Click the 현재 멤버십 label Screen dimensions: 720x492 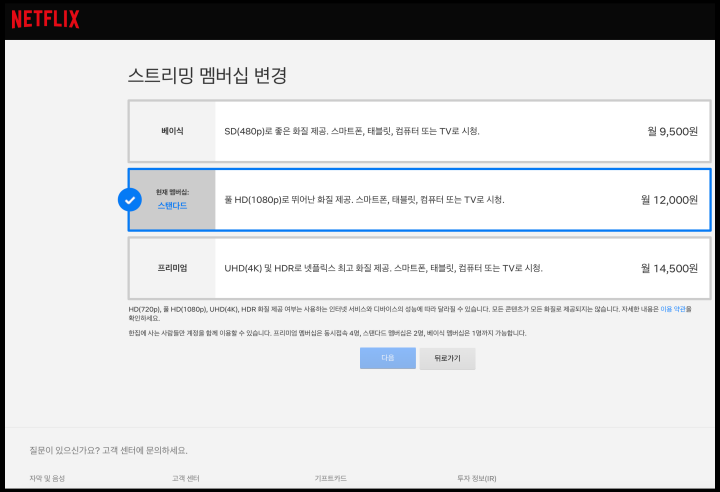[x=172, y=192]
